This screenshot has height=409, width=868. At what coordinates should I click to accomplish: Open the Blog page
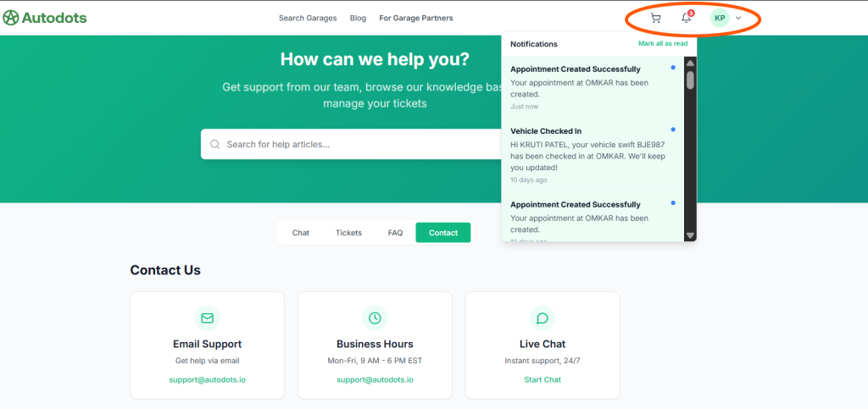[x=359, y=19]
